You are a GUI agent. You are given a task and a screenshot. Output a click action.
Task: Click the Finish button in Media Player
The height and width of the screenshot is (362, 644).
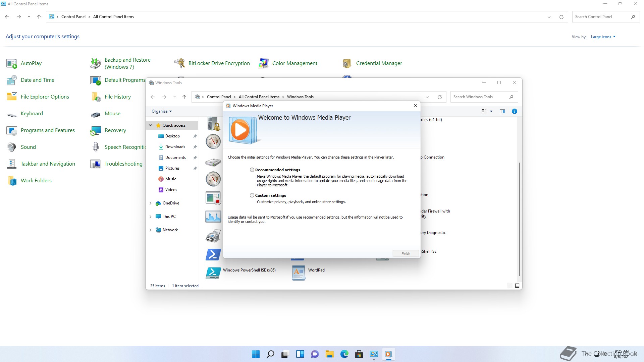coord(406,253)
